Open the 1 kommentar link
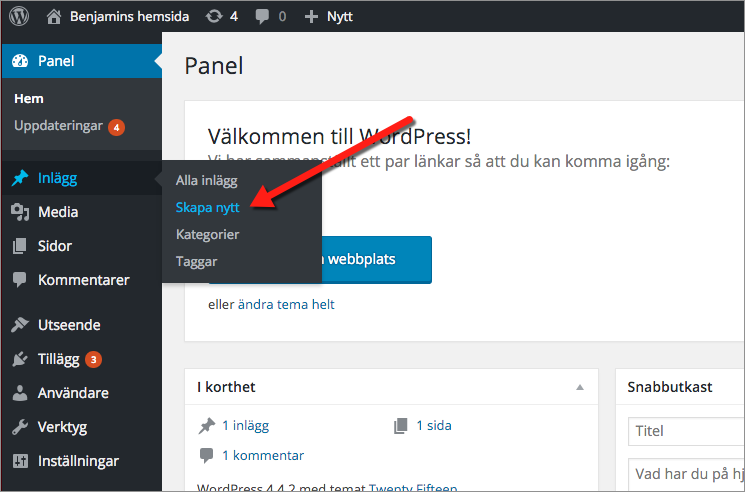Screen dimensions: 745x492 coord(263,455)
